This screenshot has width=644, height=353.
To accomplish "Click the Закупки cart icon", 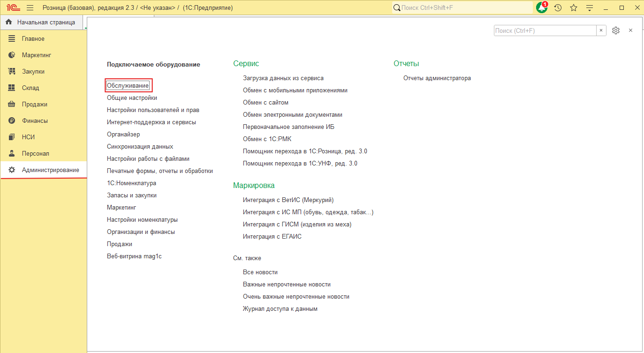I will [x=12, y=71].
